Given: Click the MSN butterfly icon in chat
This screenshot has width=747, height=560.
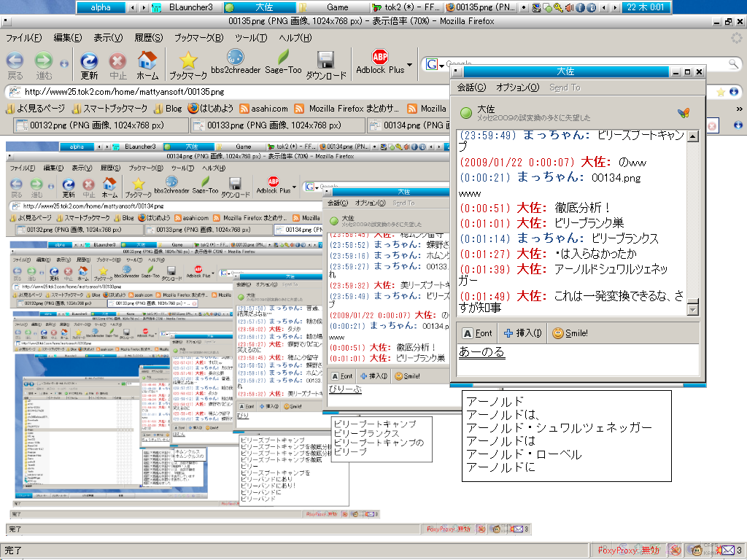Looking at the screenshot, I should 683,113.
